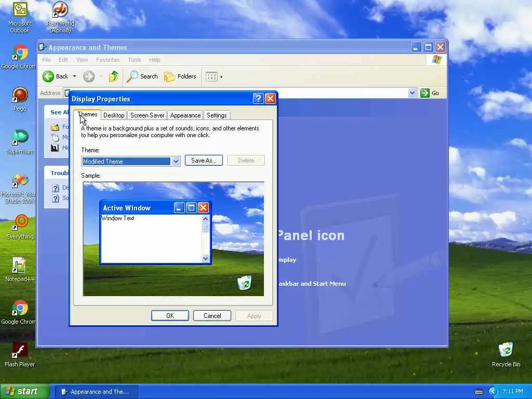Click the green Back arrow in Explorer toolbar
The image size is (532, 399).
pyautogui.click(x=48, y=76)
